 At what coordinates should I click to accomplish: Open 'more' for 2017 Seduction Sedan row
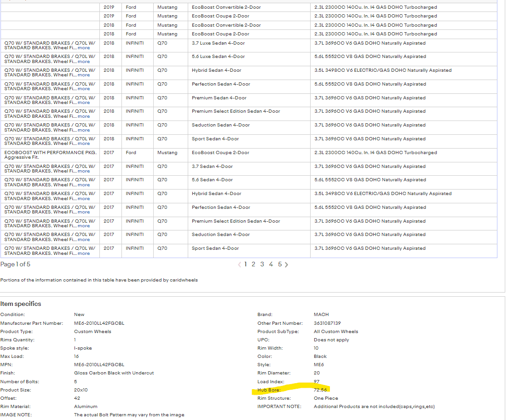[84, 240]
